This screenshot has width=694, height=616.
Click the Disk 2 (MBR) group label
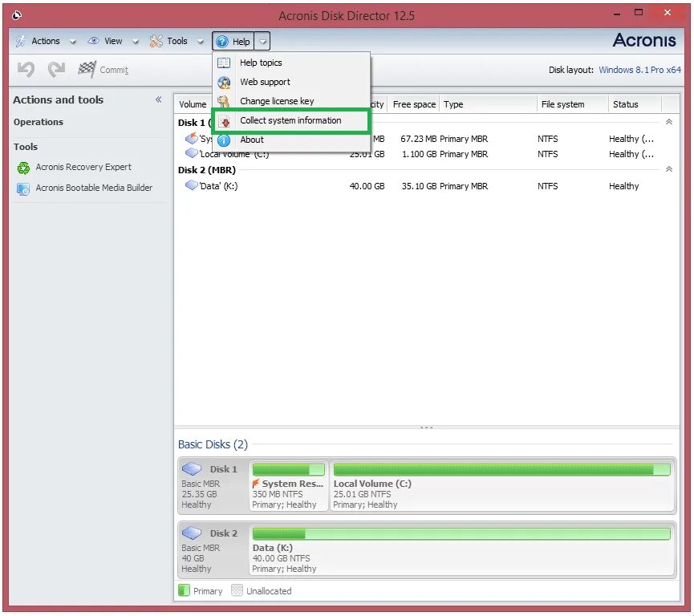(207, 170)
